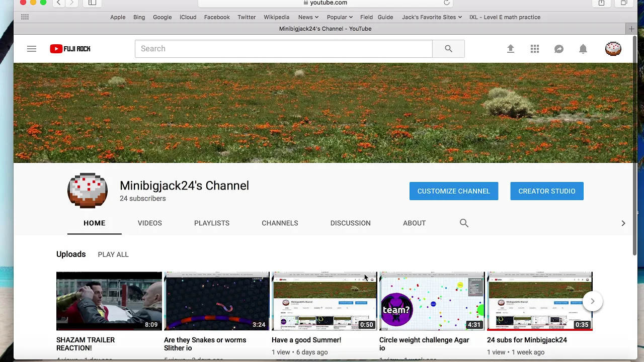Click the YouTube search input field
The height and width of the screenshot is (362, 644).
tap(284, 49)
